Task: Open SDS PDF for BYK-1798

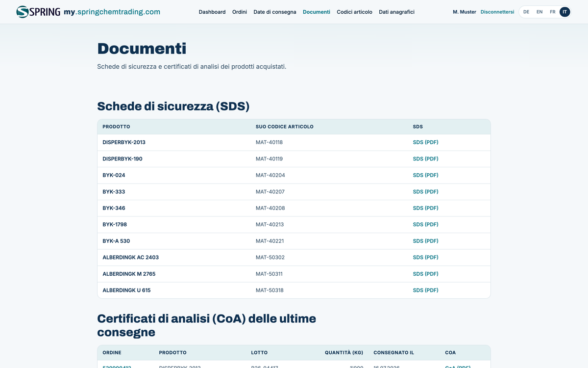Action: 425,224
